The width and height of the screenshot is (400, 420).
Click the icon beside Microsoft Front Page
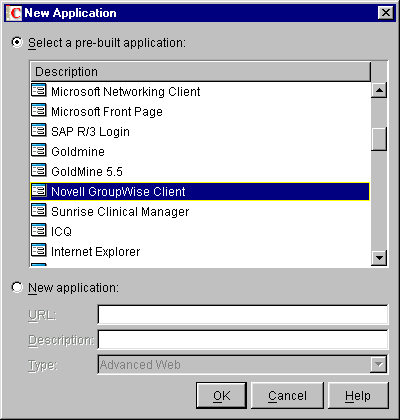pos(39,110)
